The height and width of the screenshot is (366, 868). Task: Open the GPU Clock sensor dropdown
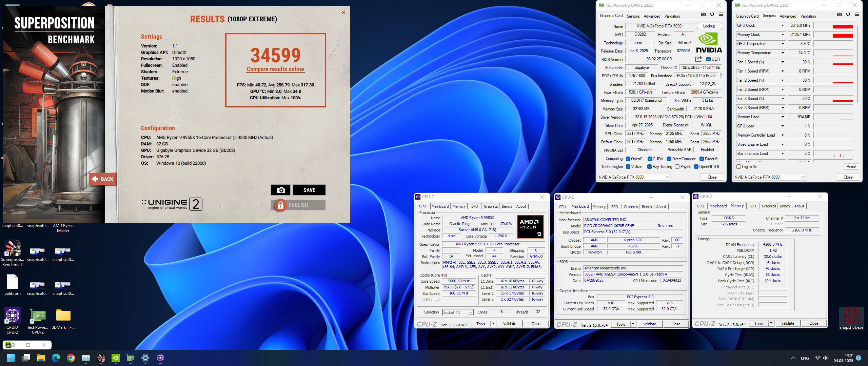[x=783, y=25]
